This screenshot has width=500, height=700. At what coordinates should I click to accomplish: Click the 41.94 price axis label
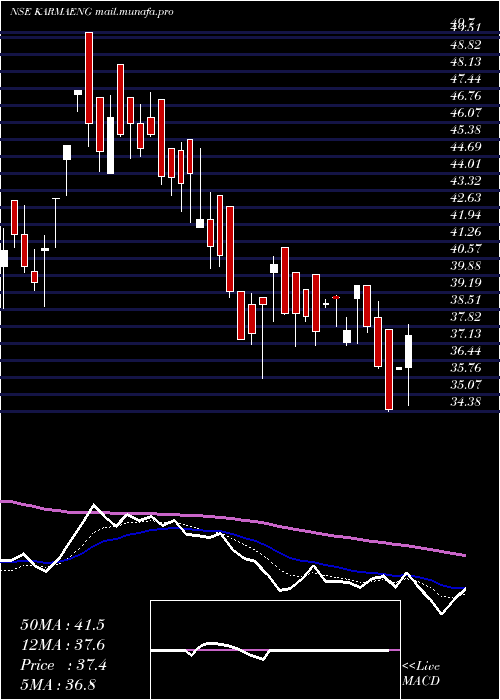(x=466, y=215)
